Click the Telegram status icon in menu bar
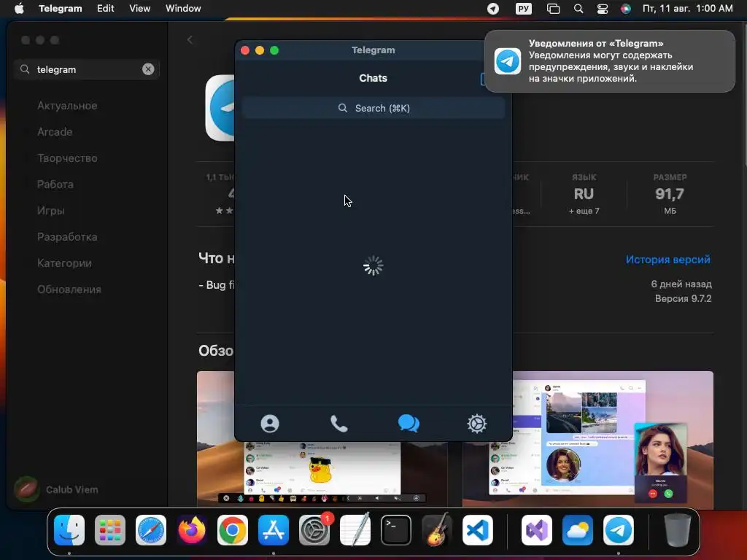Viewport: 747px width, 560px height. (x=493, y=9)
